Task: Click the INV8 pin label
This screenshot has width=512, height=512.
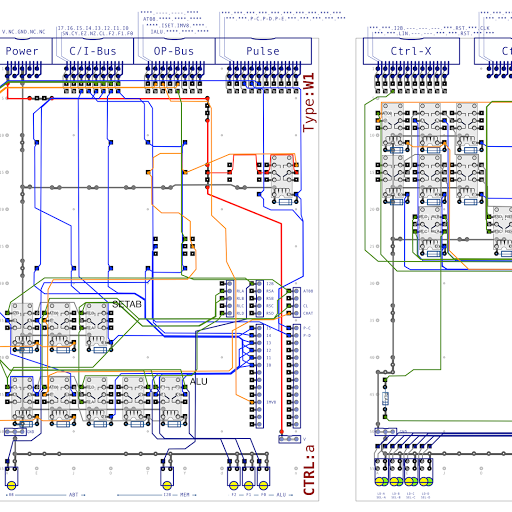Action: pos(271,402)
